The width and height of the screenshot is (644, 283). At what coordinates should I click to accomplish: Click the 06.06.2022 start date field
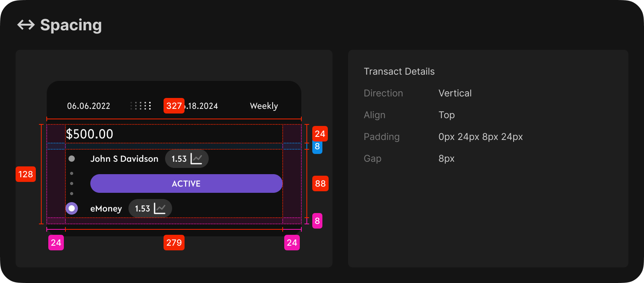pos(88,106)
